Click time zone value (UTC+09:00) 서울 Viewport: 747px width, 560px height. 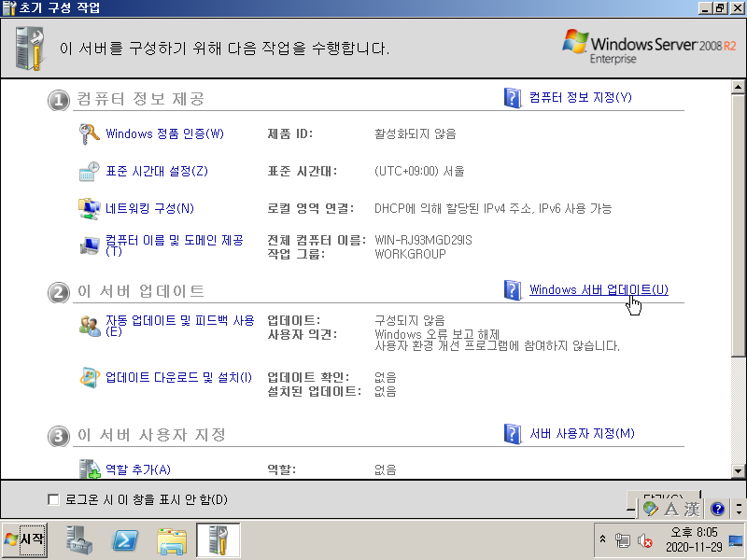point(419,171)
